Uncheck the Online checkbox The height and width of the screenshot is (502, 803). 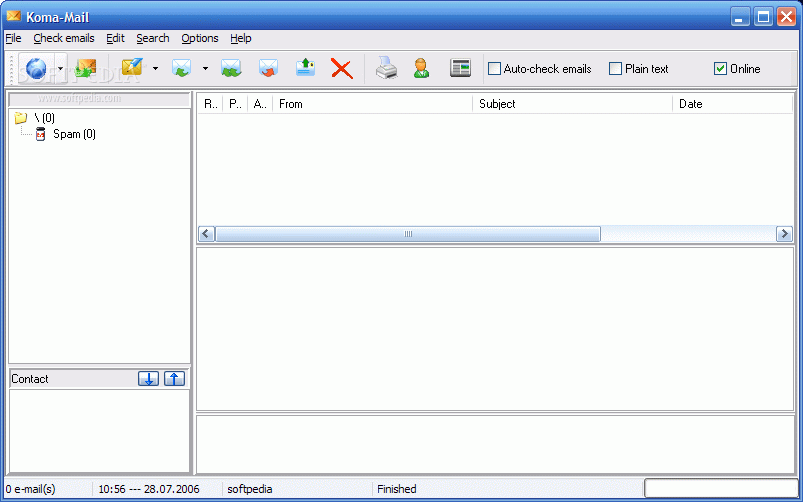(721, 69)
